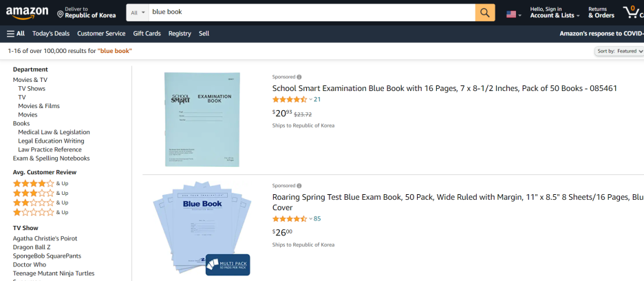Image resolution: width=644 pixels, height=281 pixels.
Task: Select Movies & Films department
Action: pyautogui.click(x=39, y=106)
